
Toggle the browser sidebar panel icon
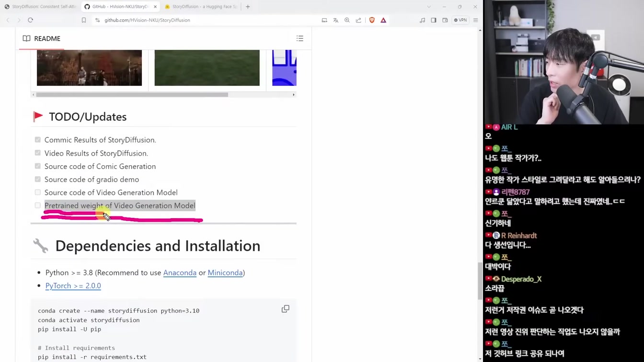[434, 20]
